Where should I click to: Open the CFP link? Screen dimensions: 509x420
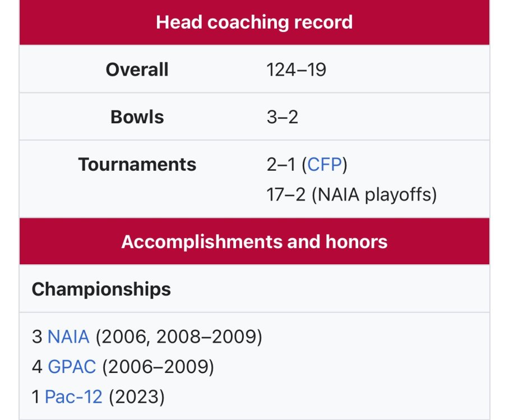[x=325, y=165]
